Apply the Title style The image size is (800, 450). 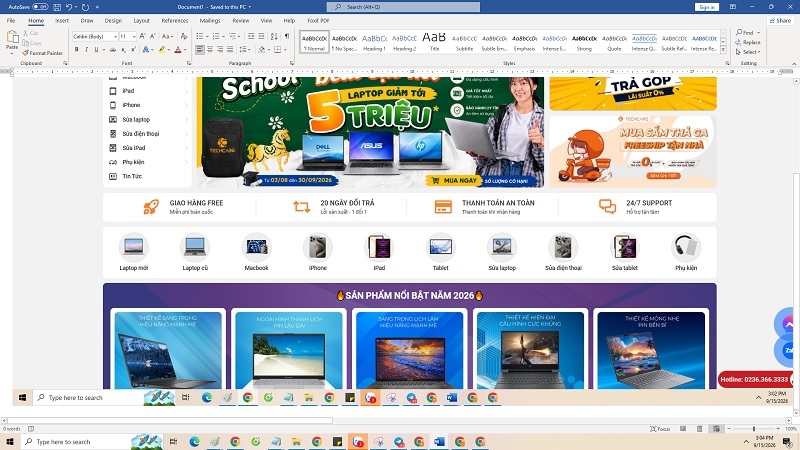(434, 42)
